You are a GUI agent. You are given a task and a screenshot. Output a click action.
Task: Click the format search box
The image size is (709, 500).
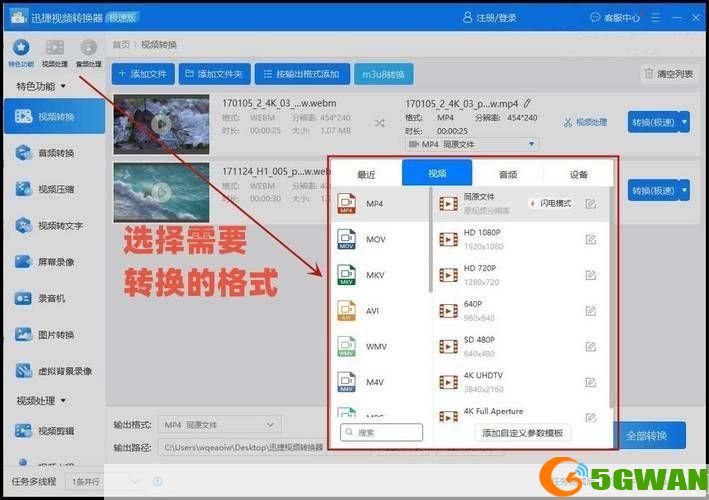(381, 433)
